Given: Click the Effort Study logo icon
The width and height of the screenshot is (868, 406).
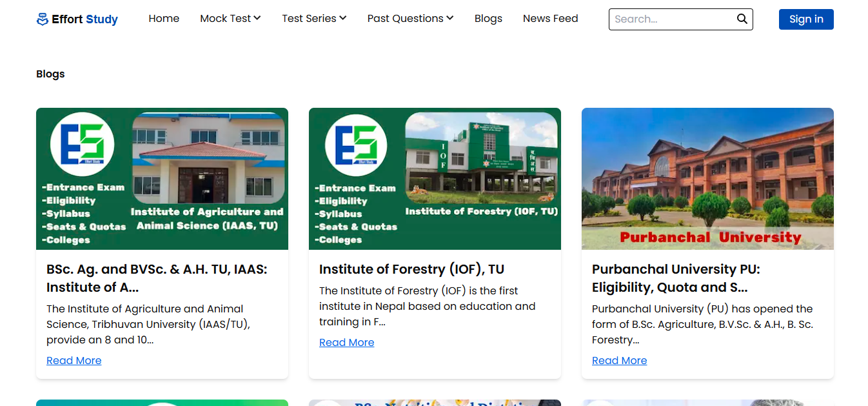Looking at the screenshot, I should click(43, 19).
